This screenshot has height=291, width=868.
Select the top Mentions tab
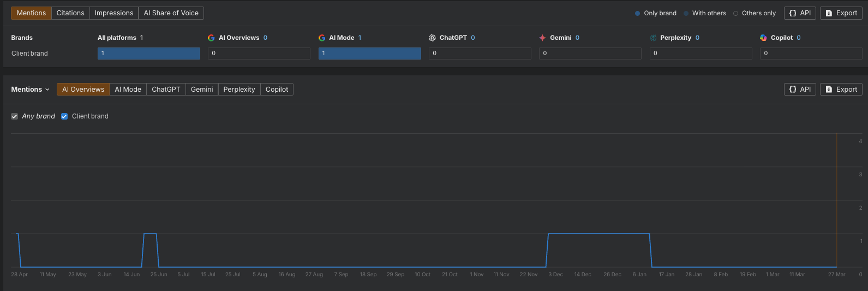point(31,13)
